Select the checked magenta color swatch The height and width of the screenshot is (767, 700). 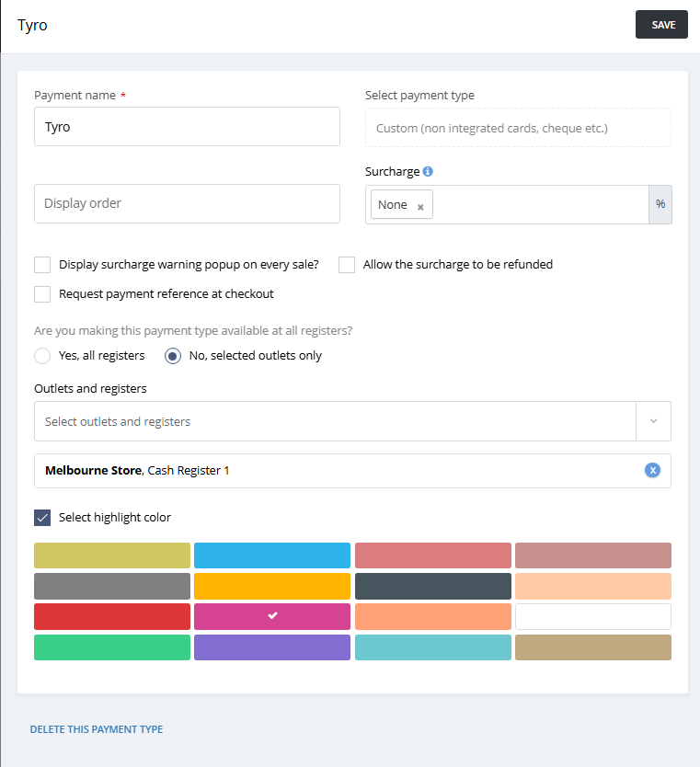(272, 616)
